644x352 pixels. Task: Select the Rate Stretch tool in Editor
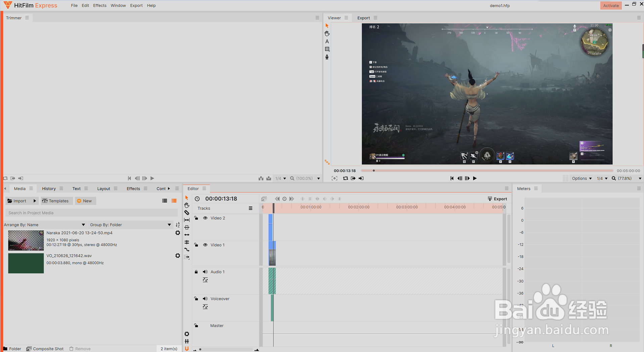[x=187, y=249]
